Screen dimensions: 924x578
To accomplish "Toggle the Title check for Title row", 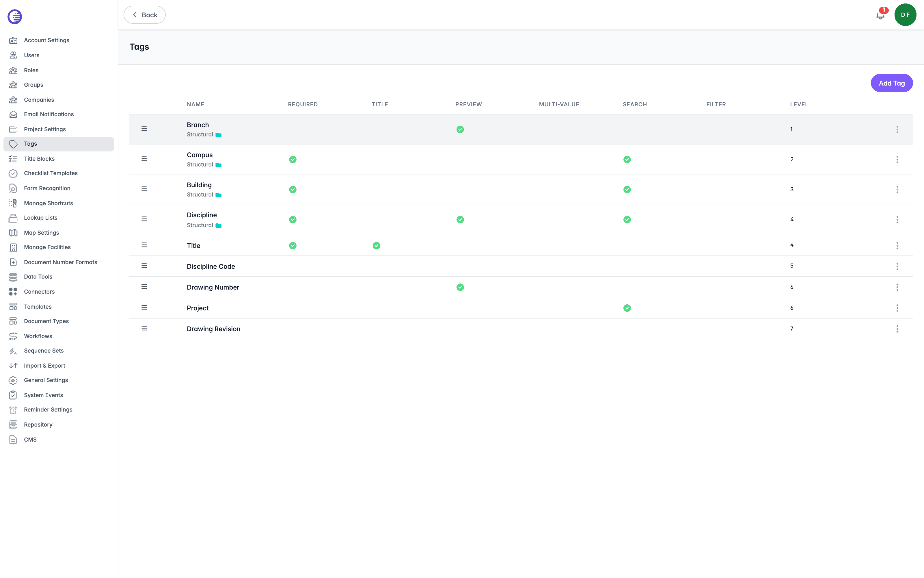I will tap(377, 245).
